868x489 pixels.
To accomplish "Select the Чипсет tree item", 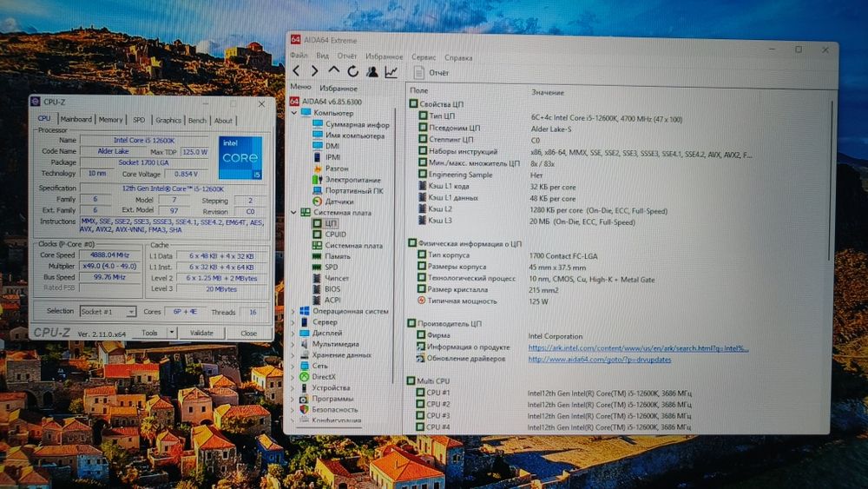I will [x=331, y=278].
